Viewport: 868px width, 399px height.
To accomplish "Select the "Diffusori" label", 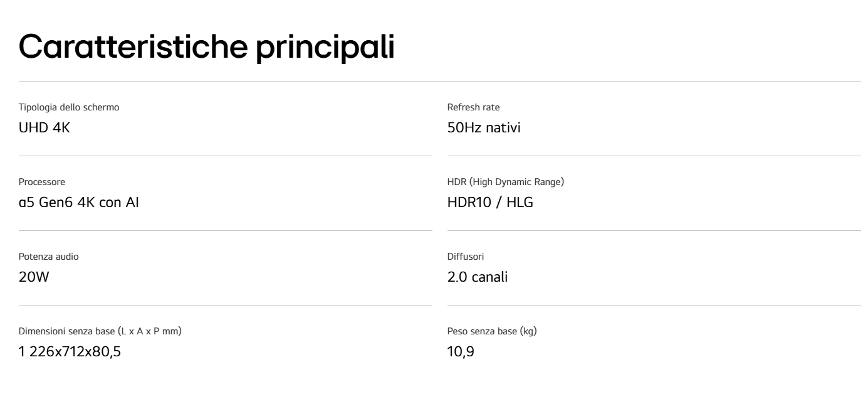I will [465, 257].
